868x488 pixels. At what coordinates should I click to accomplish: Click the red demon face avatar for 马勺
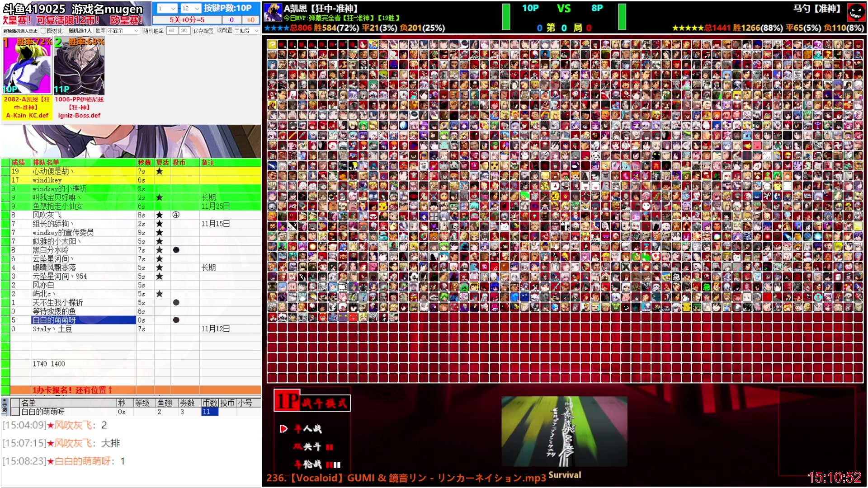(x=856, y=12)
